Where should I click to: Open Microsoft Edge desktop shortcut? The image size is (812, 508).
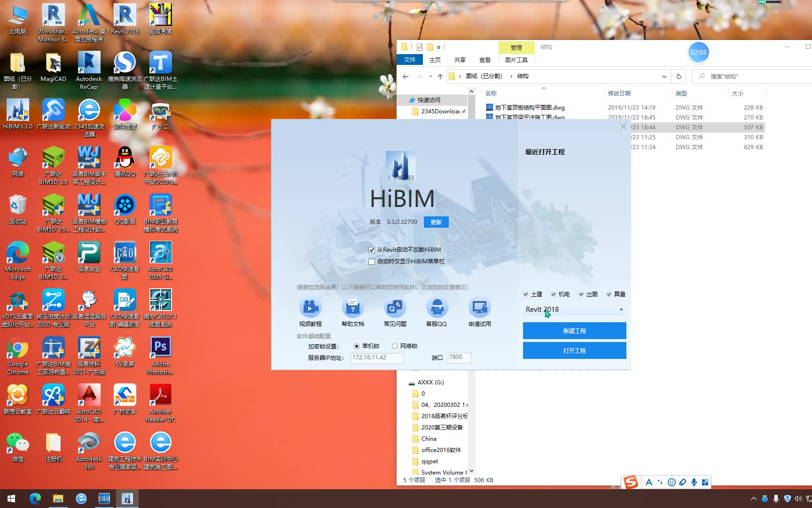coord(18,261)
